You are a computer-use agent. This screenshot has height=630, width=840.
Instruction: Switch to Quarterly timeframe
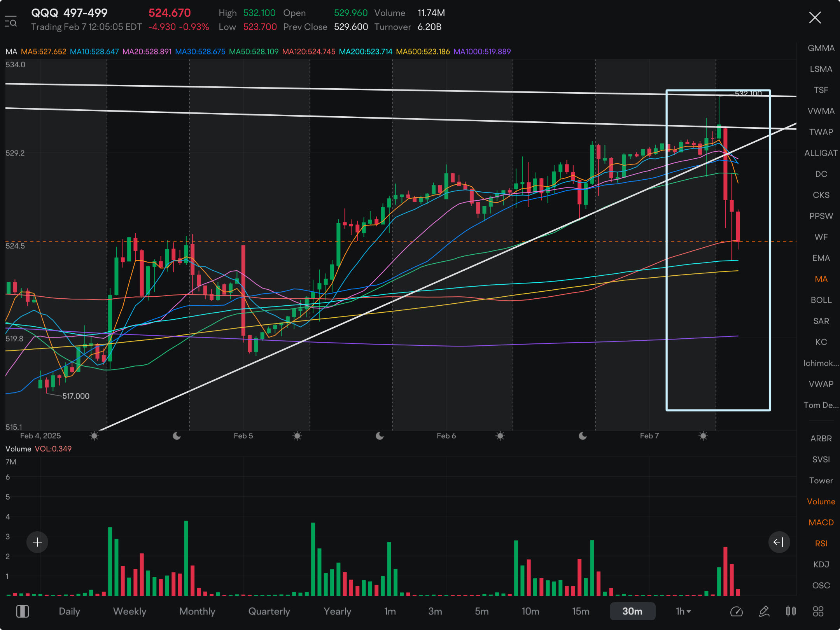(x=269, y=611)
